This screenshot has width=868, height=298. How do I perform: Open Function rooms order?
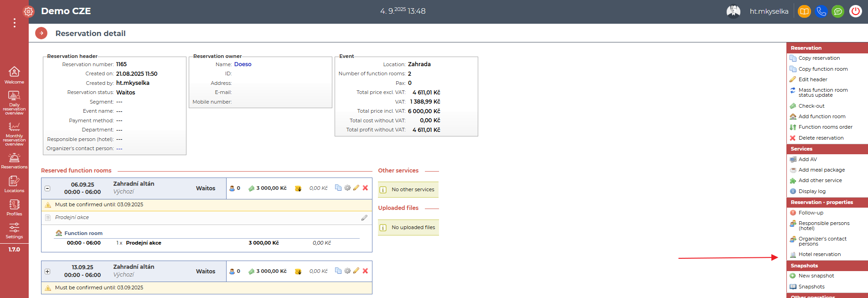(x=825, y=127)
